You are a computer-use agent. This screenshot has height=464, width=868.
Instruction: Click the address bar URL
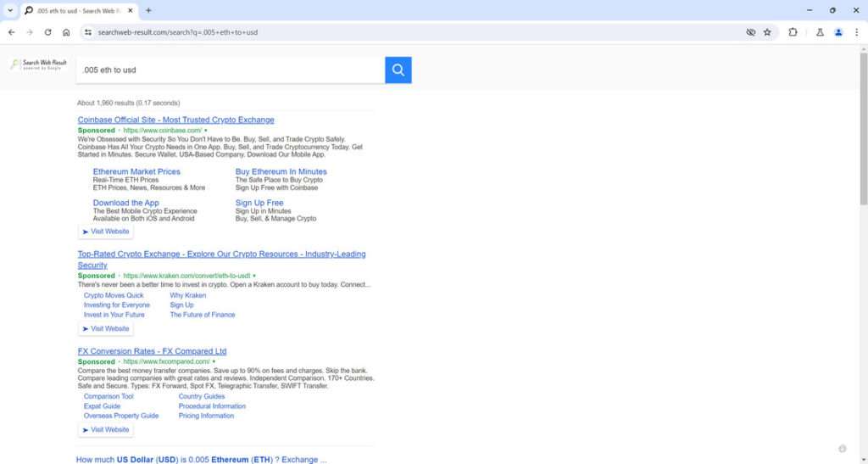pos(178,33)
